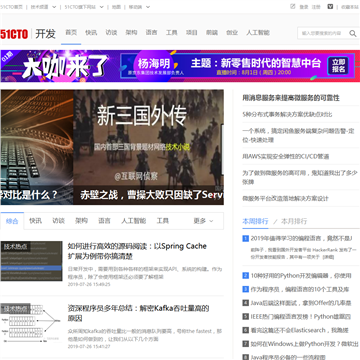Open ranked item 1 about 2019 programming languages
Screen dimensions: 360x360
[x=301, y=238]
